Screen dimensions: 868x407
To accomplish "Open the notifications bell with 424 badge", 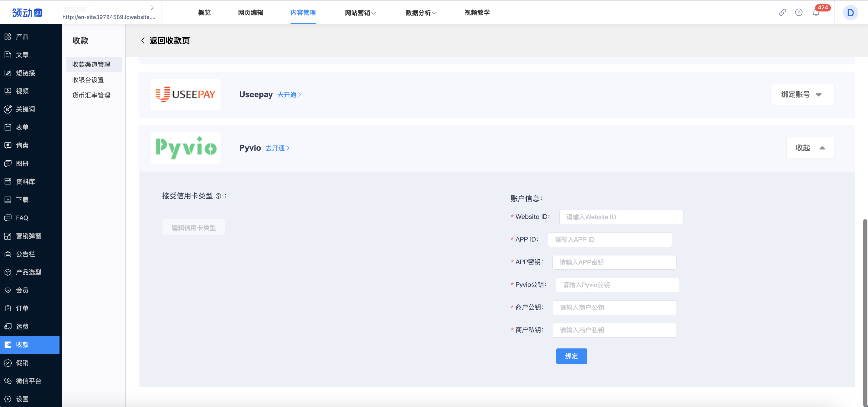I will [x=816, y=13].
